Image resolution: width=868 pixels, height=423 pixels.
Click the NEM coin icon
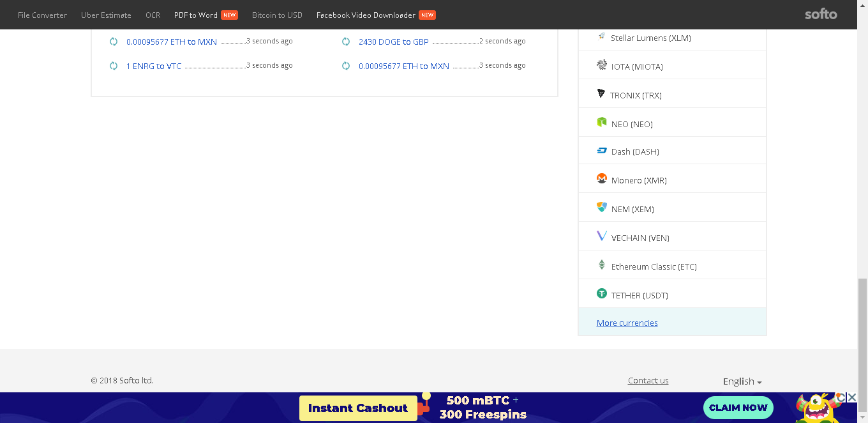601,208
